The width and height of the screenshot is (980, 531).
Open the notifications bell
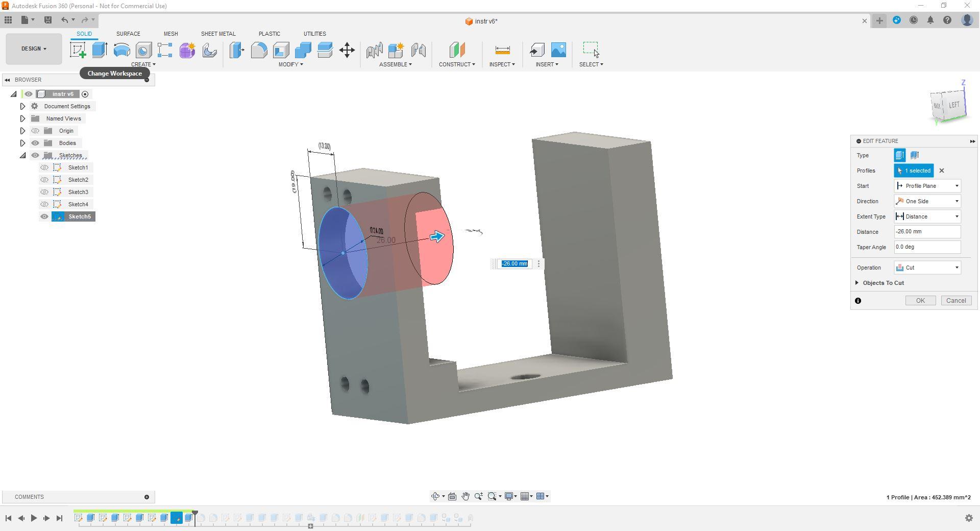point(930,20)
